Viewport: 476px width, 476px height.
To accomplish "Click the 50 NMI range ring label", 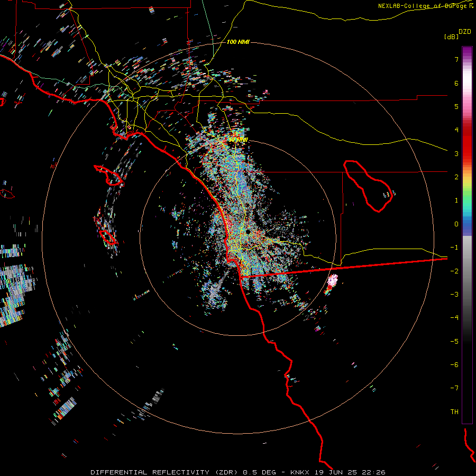I will [x=238, y=140].
